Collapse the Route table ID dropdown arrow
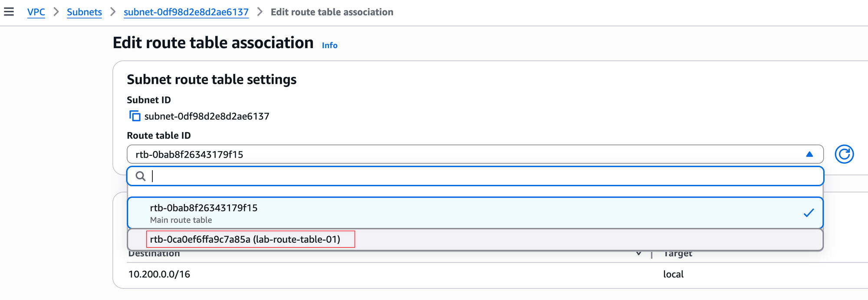This screenshot has height=300, width=868. click(x=809, y=154)
